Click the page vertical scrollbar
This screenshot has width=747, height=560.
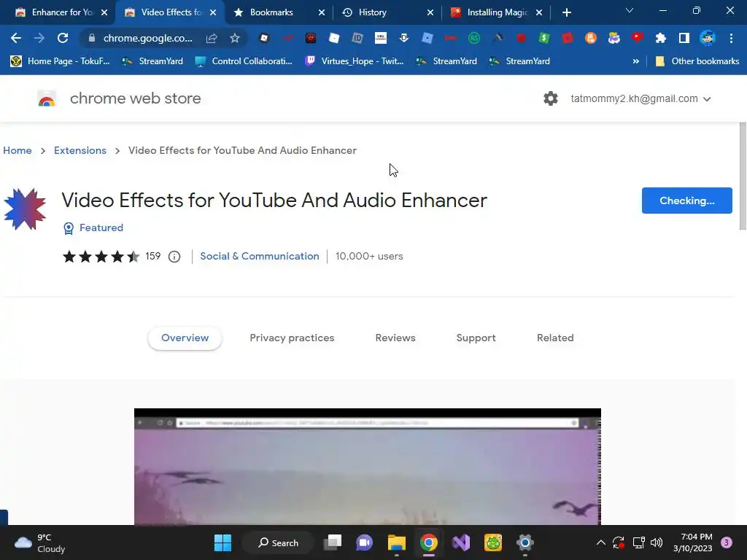(x=743, y=176)
